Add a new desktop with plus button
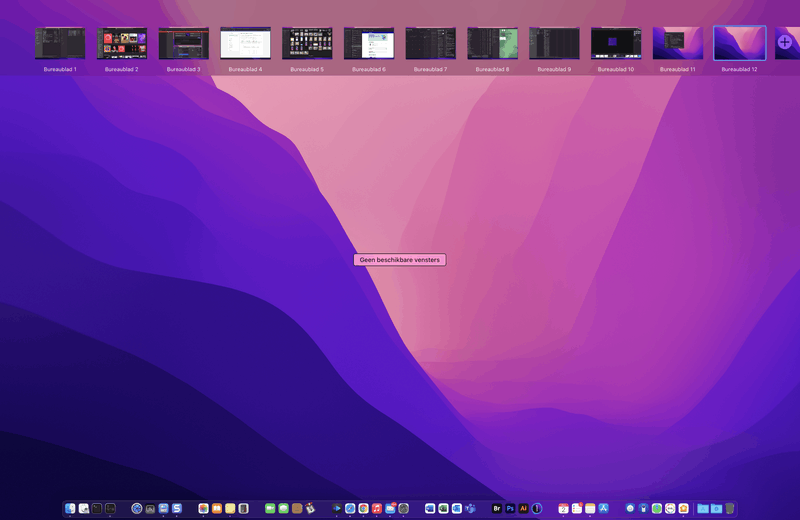800x520 pixels. pos(785,43)
